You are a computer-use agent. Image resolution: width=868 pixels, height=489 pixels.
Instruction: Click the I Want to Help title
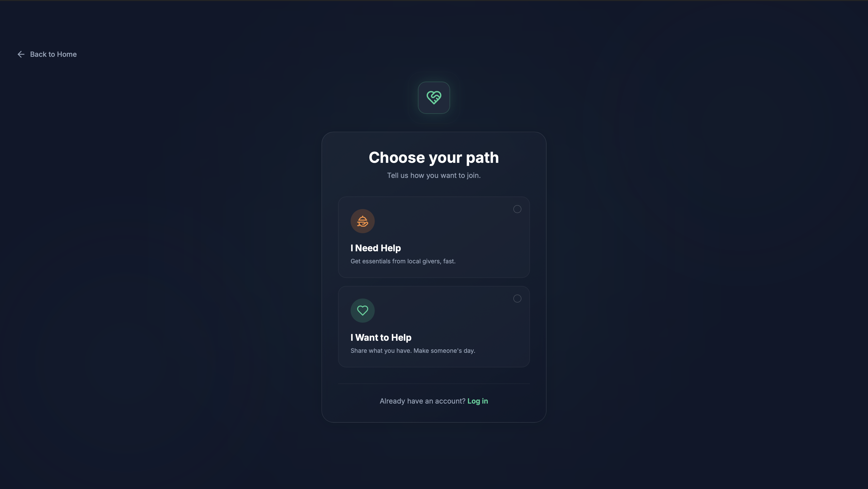381,337
